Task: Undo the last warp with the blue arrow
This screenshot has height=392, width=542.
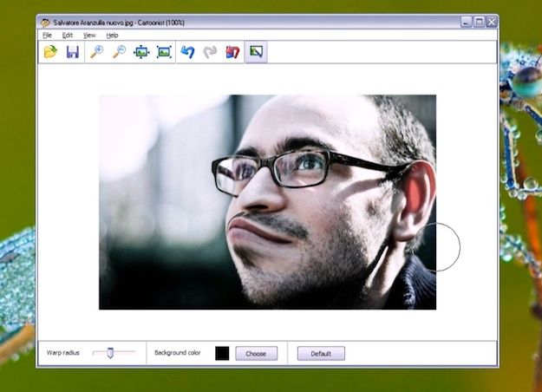Action: (188, 52)
